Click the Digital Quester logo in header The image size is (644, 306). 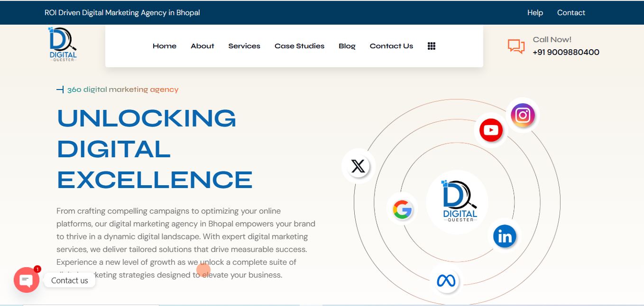click(63, 45)
